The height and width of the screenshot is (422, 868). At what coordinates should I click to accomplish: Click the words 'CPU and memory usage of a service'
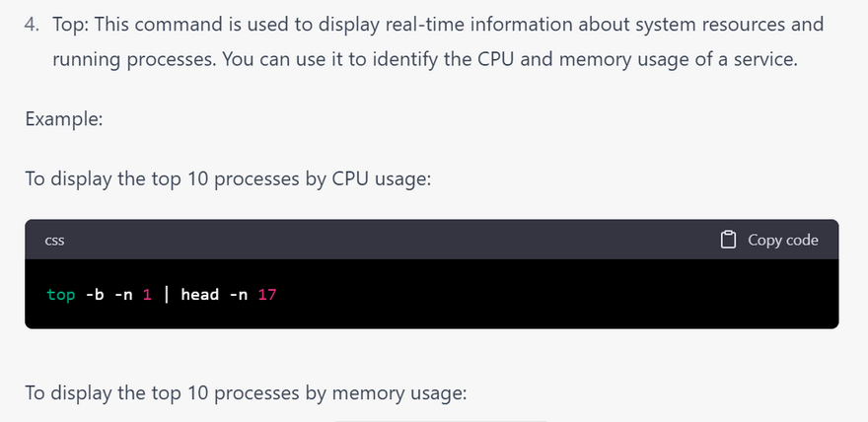pyautogui.click(x=637, y=58)
